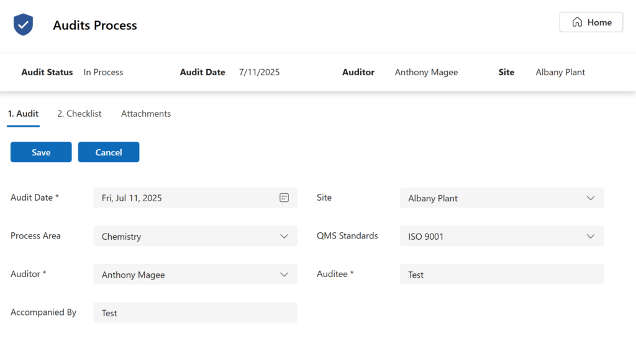Open the Process Area dropdown showing Chemistry

195,236
